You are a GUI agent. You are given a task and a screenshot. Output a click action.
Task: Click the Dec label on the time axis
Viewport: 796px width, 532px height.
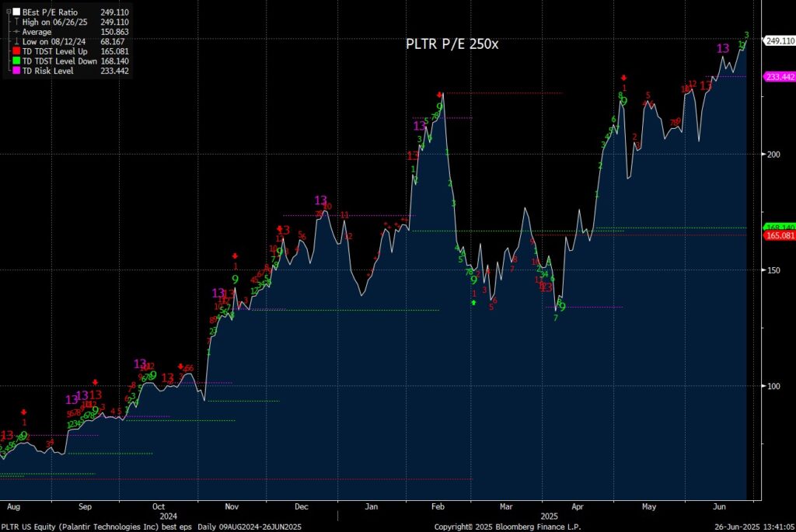click(302, 506)
